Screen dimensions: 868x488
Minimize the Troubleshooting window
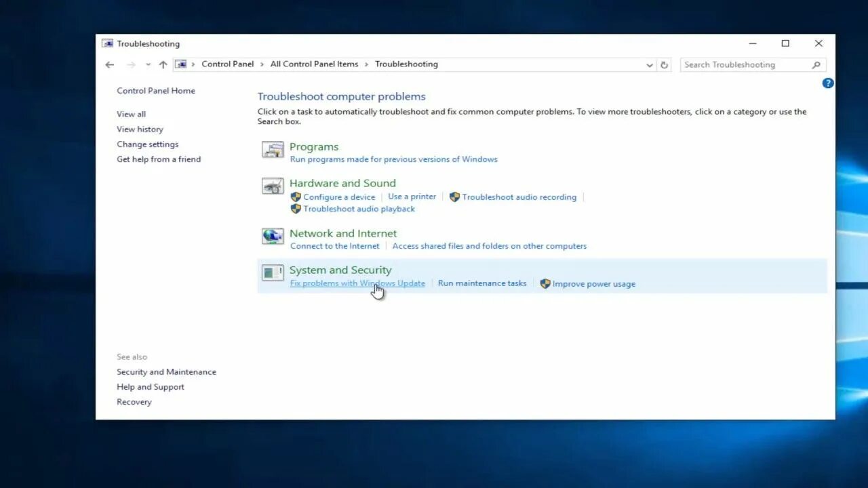pos(753,43)
